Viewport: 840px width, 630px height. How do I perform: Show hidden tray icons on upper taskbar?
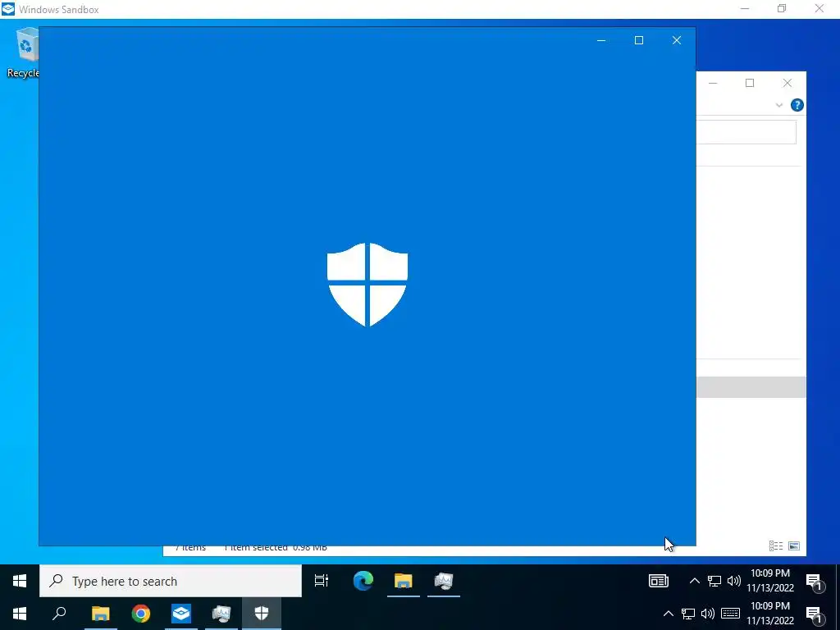pos(694,581)
